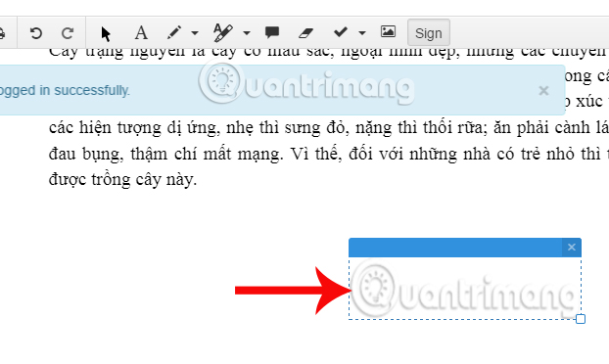
Task: Remove the inserted image with its X button
Action: tap(572, 248)
